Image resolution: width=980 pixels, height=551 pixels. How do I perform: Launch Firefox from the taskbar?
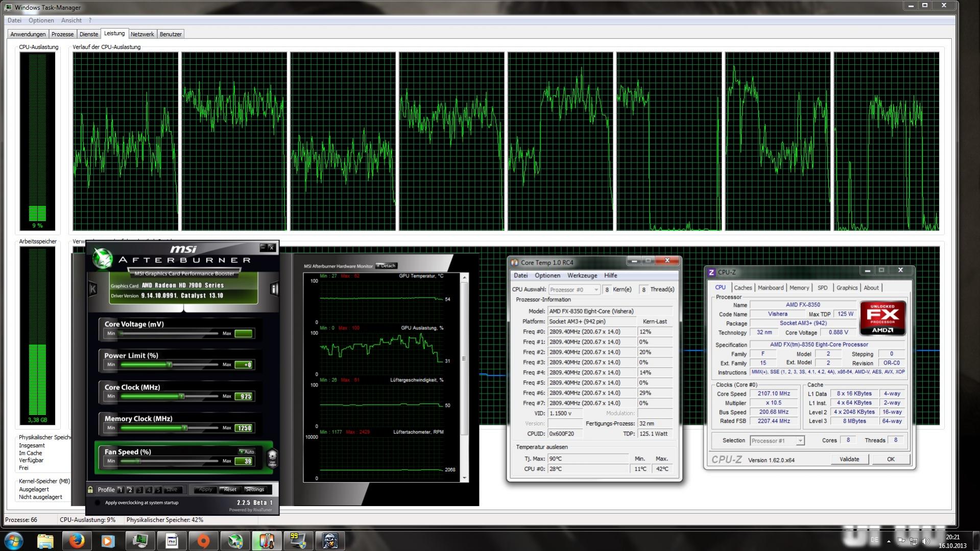coord(77,541)
